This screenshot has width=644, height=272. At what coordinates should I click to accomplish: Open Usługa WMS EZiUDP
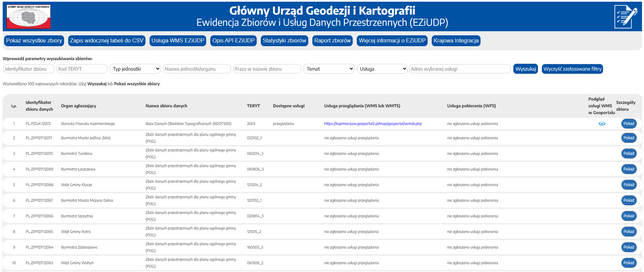click(x=178, y=41)
